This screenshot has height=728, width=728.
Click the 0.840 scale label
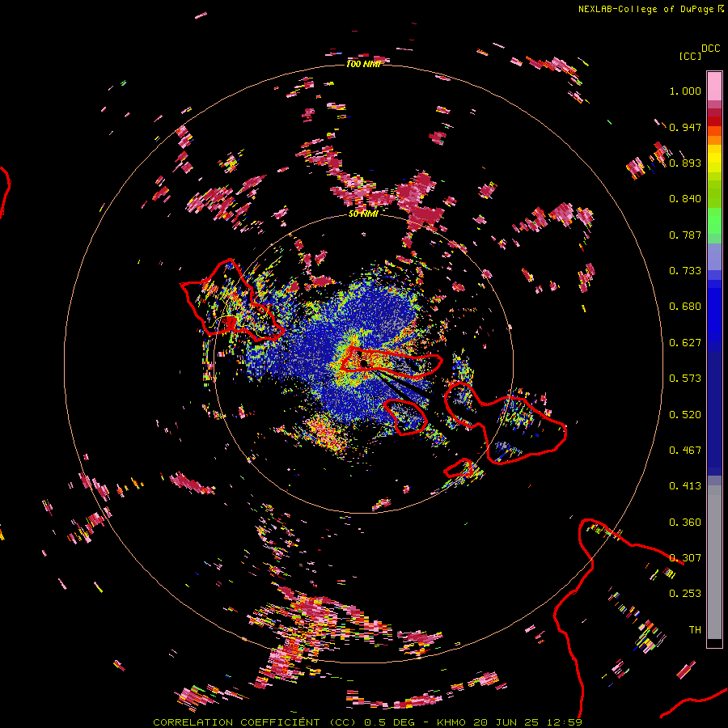685,199
